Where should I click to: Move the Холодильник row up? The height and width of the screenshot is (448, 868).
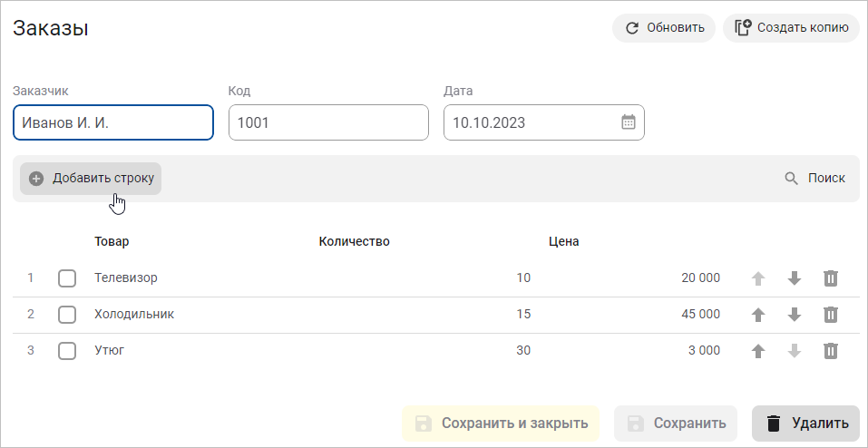tap(758, 315)
